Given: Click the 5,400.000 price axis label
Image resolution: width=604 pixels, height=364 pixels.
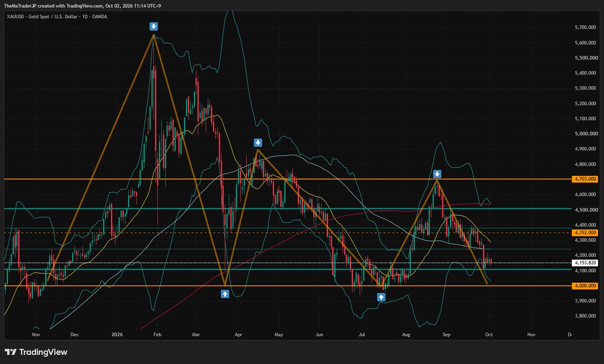Looking at the screenshot, I should point(585,73).
